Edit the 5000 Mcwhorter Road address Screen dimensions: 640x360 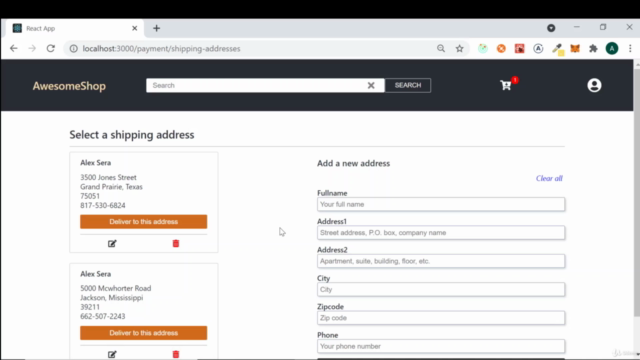[112, 354]
